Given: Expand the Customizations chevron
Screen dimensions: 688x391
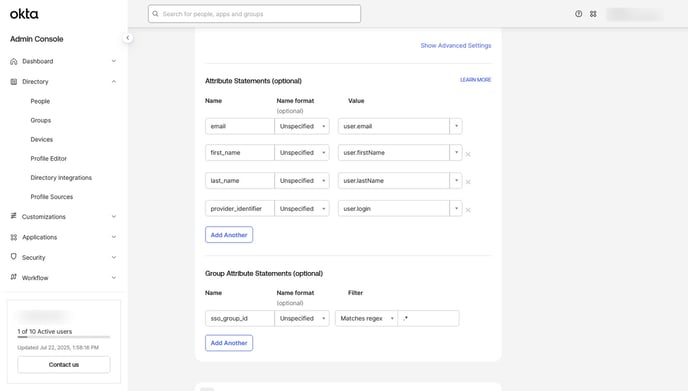Looking at the screenshot, I should coord(114,216).
